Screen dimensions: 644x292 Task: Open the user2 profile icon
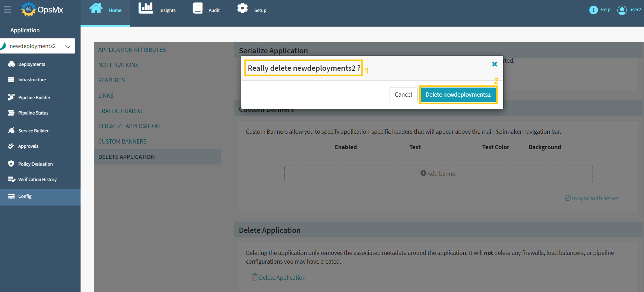pos(622,10)
